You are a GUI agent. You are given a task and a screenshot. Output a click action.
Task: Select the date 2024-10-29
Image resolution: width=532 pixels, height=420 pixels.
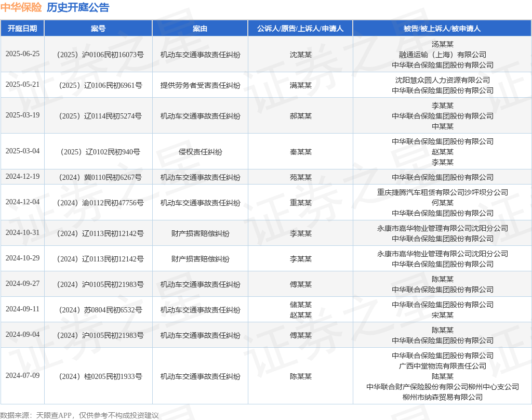pyautogui.click(x=22, y=258)
